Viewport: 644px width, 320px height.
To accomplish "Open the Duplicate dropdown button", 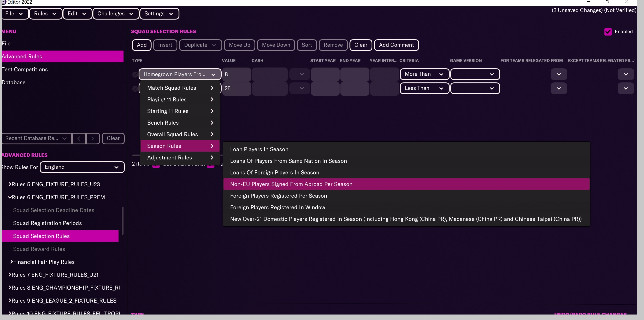I will [201, 45].
